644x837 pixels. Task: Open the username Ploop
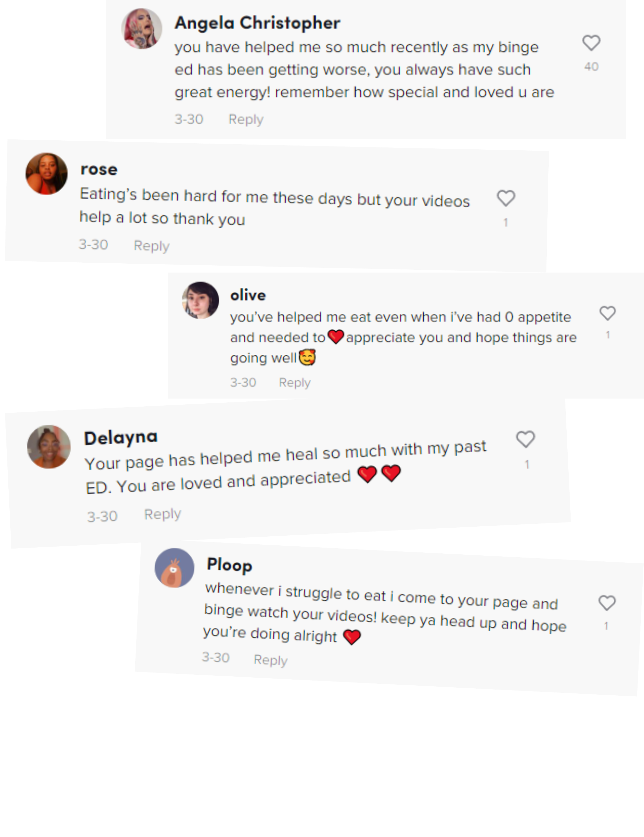[230, 565]
